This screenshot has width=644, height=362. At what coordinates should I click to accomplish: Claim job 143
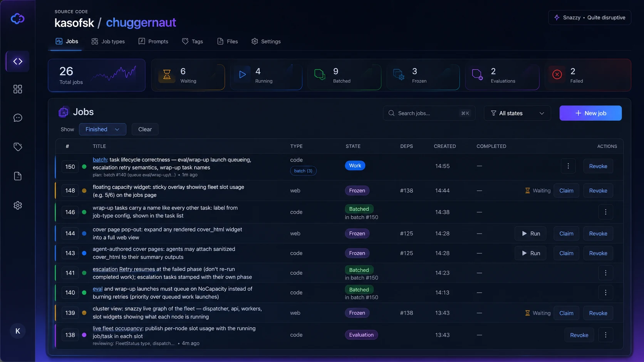click(566, 253)
